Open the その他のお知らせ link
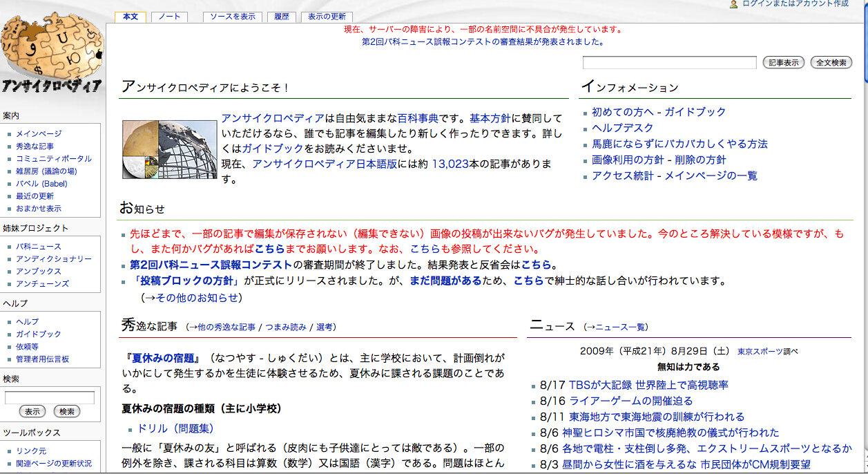The width and height of the screenshot is (868, 474). (x=191, y=298)
